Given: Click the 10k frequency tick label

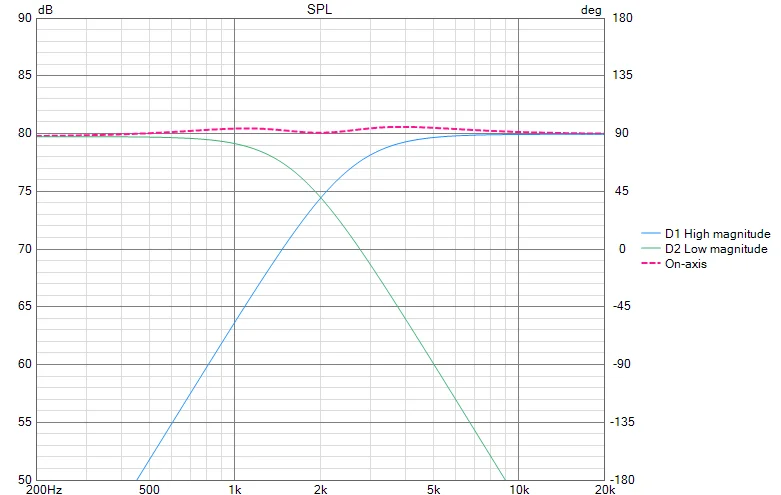Looking at the screenshot, I should pyautogui.click(x=519, y=489).
